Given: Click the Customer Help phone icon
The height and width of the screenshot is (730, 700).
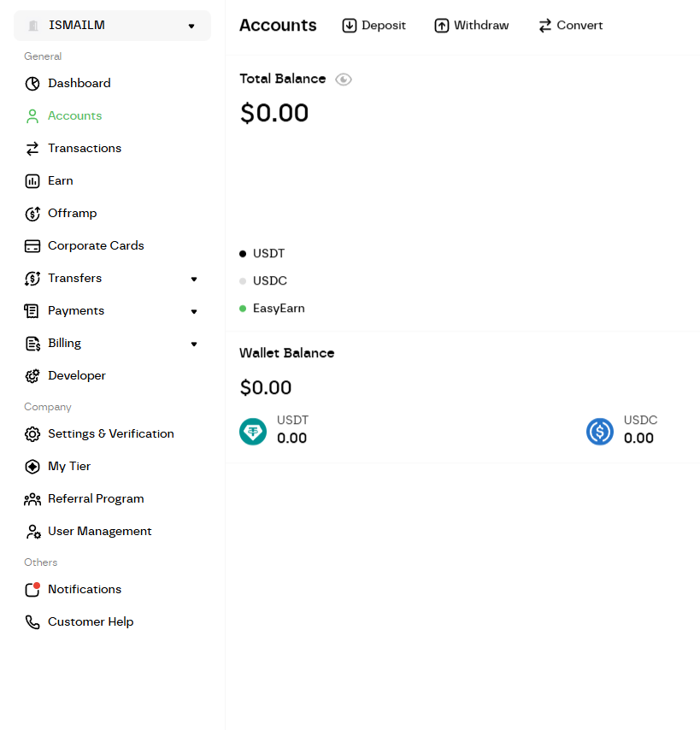Looking at the screenshot, I should (32, 622).
